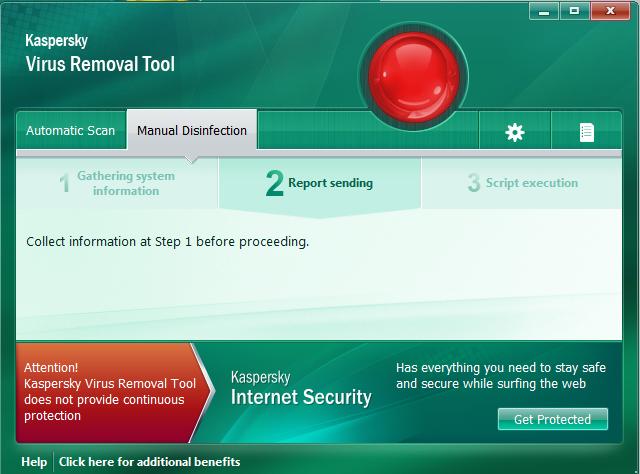
Task: Click the red status indicator orb
Action: tap(413, 77)
